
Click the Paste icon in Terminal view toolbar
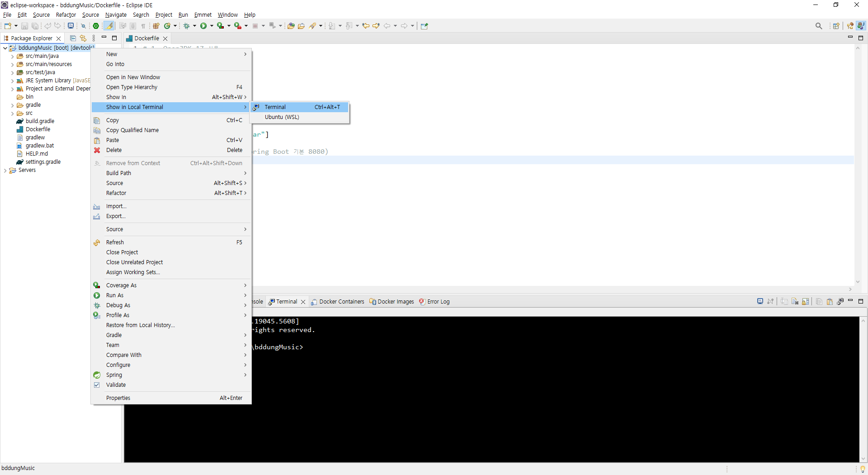830,301
